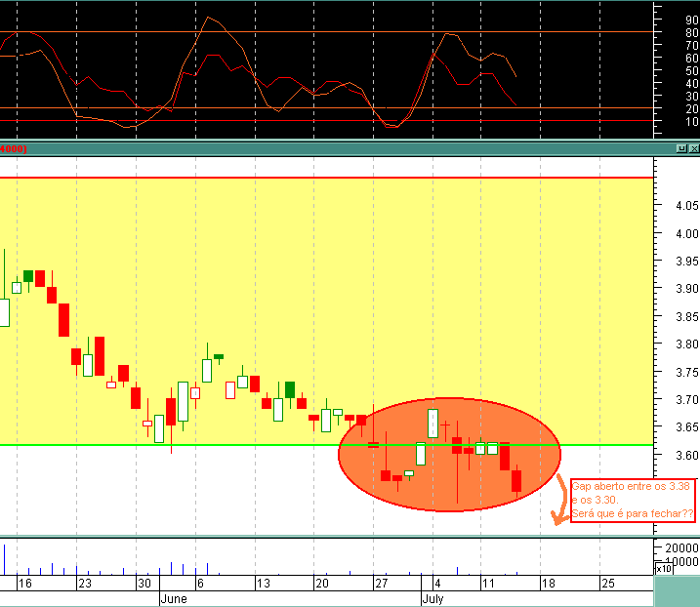Click the 23 date label on the axis
The image size is (700, 607).
click(85, 584)
